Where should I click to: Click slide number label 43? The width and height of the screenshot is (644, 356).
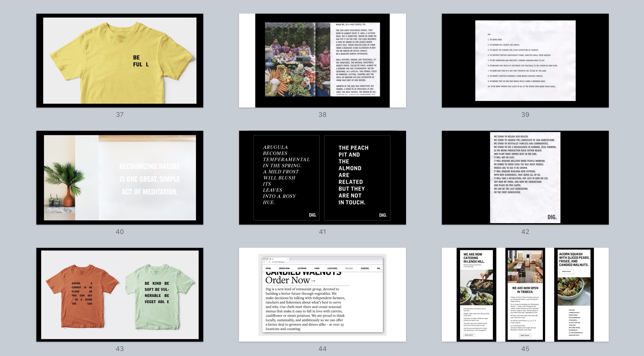120,349
